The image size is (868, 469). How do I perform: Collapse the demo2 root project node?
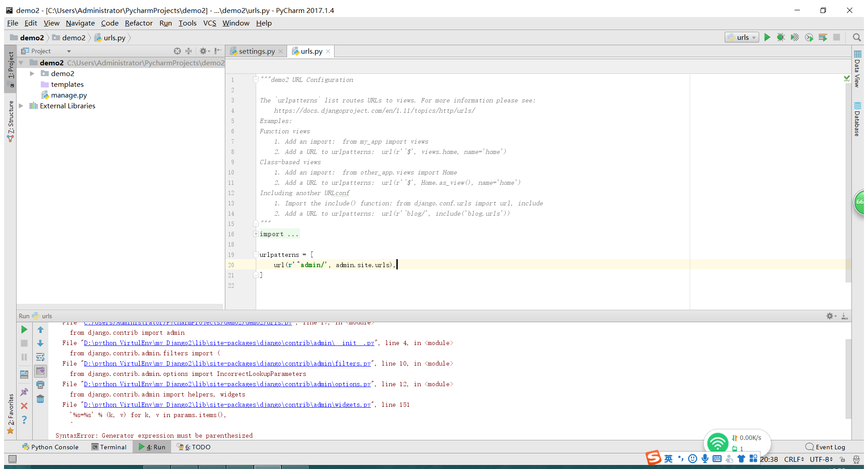pos(21,63)
